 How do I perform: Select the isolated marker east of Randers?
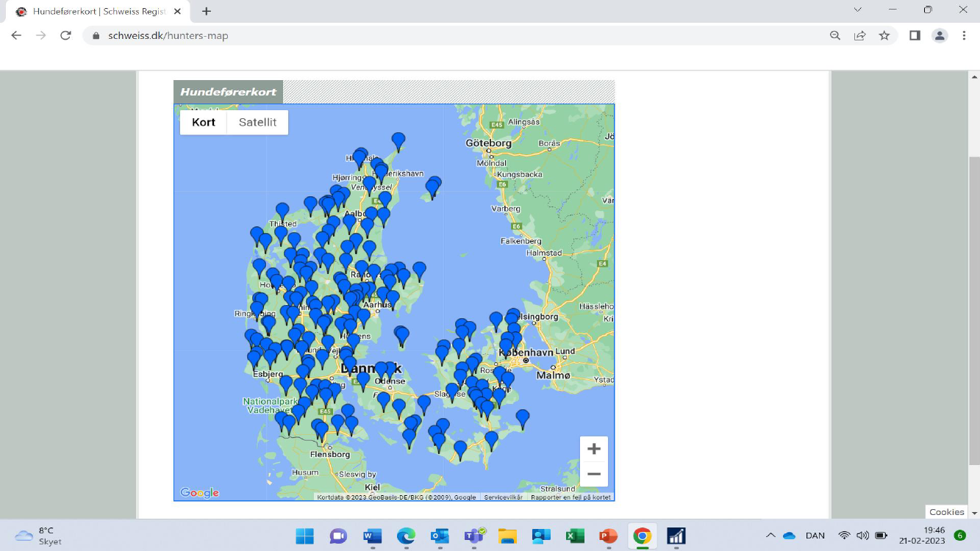(x=419, y=271)
